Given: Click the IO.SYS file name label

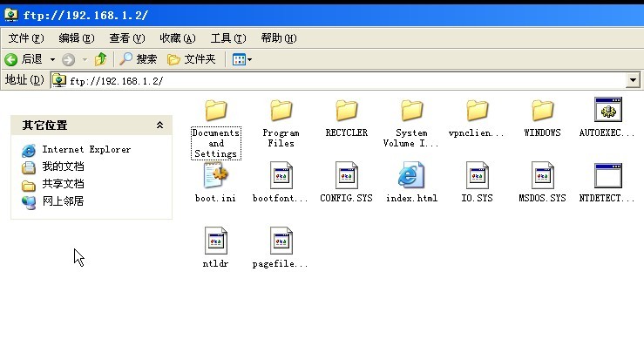Looking at the screenshot, I should tap(477, 198).
